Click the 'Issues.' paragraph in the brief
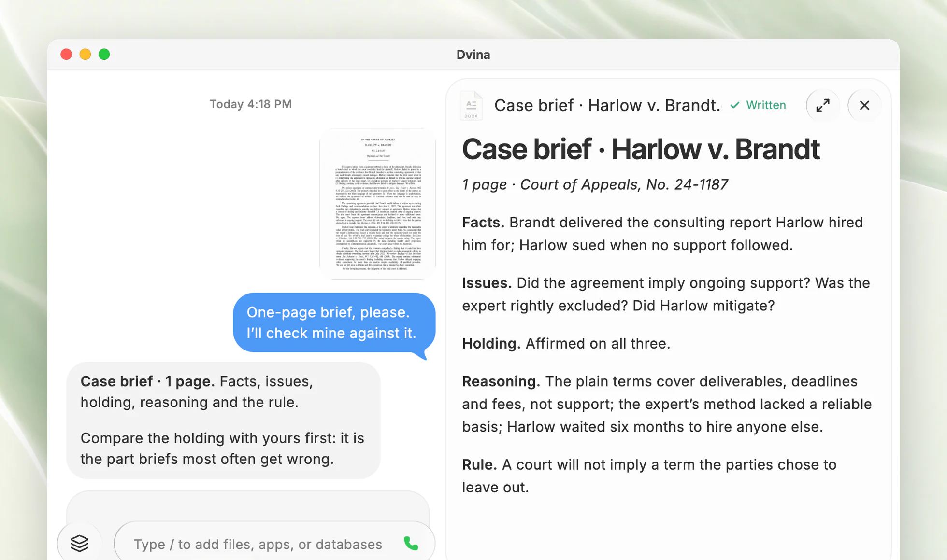This screenshot has height=560, width=947. (x=666, y=294)
